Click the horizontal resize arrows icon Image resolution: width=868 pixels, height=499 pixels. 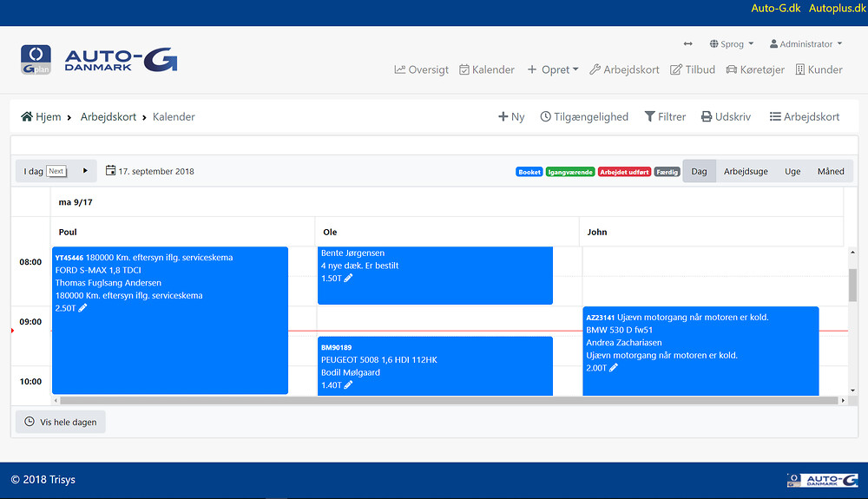pyautogui.click(x=688, y=44)
